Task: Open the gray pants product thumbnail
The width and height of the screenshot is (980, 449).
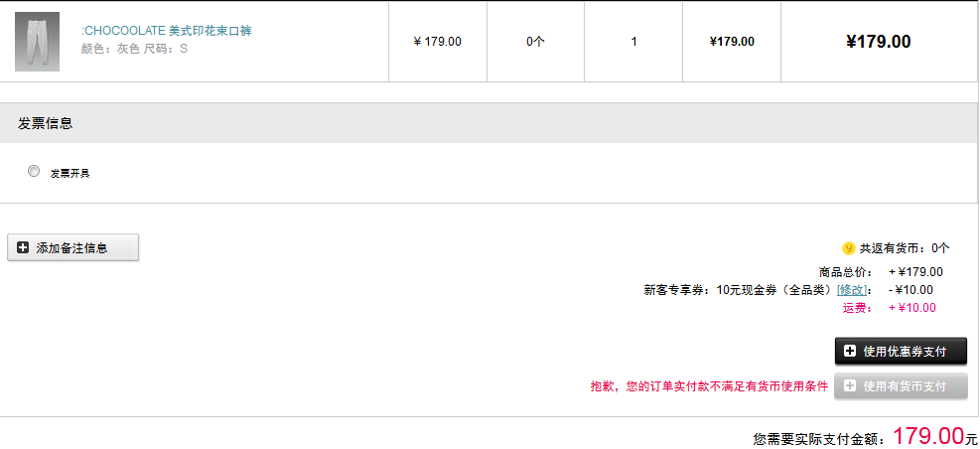Action: click(x=37, y=42)
